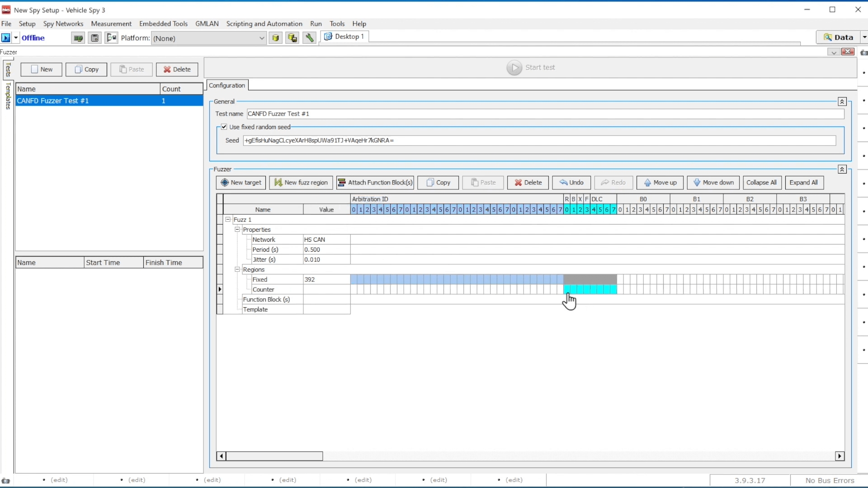
Task: Open the Platform dropdown list
Action: click(x=261, y=38)
